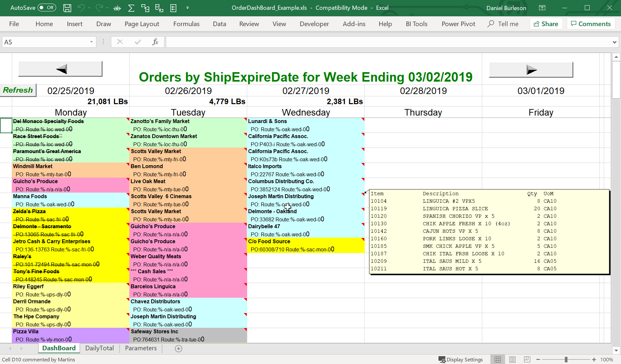Click the previous week left arrow button
This screenshot has height=364, width=621.
[60, 69]
